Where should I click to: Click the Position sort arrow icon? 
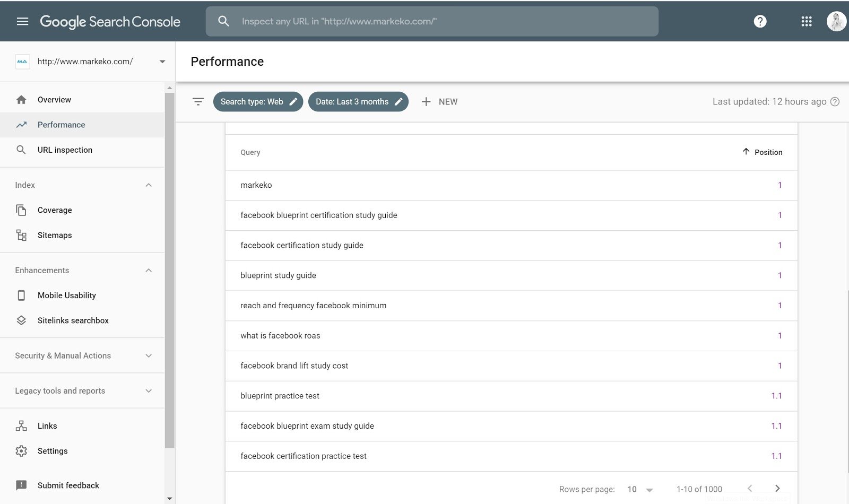click(x=746, y=152)
